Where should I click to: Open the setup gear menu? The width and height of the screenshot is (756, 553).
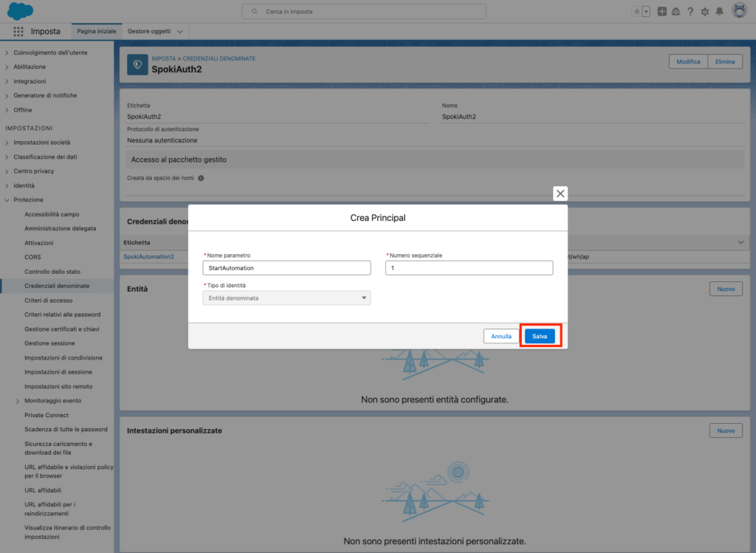(x=704, y=12)
